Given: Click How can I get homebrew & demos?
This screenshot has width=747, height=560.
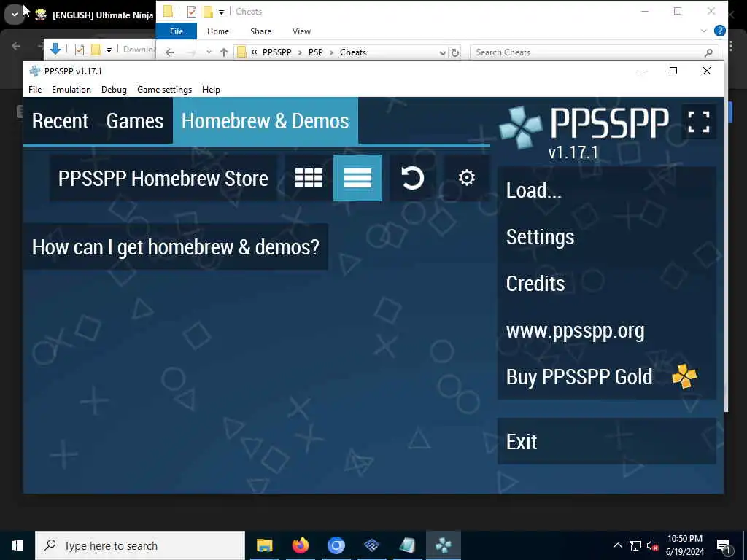Looking at the screenshot, I should pyautogui.click(x=175, y=246).
